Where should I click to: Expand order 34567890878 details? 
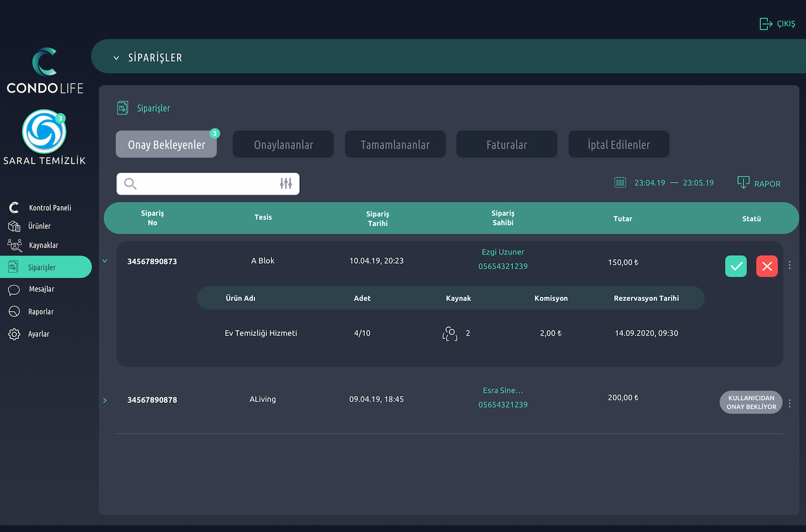point(105,400)
